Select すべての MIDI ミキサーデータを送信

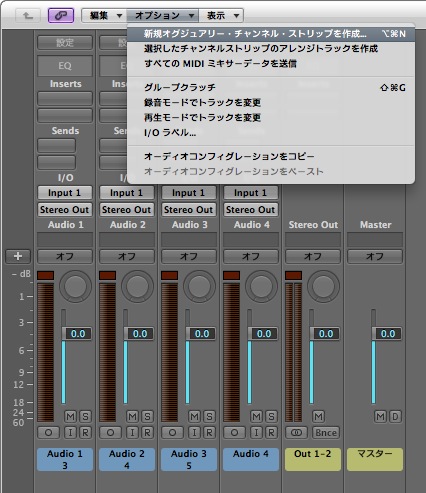pos(271,64)
